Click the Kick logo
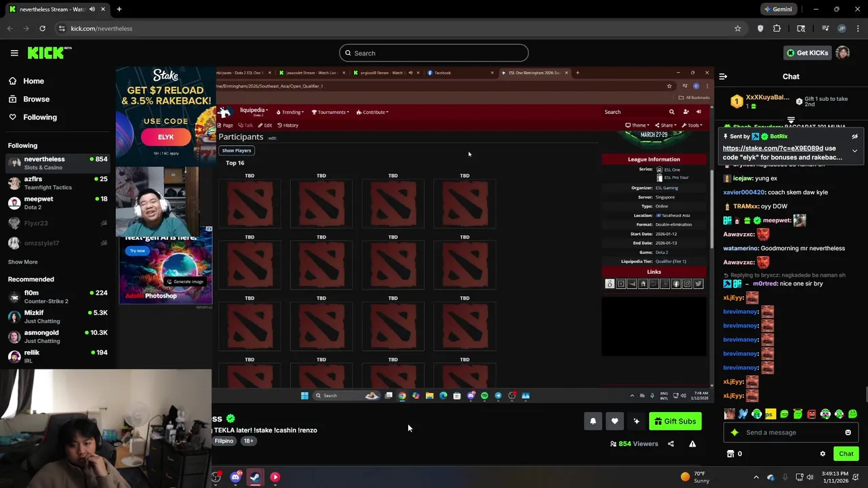This screenshot has height=488, width=868. 50,53
